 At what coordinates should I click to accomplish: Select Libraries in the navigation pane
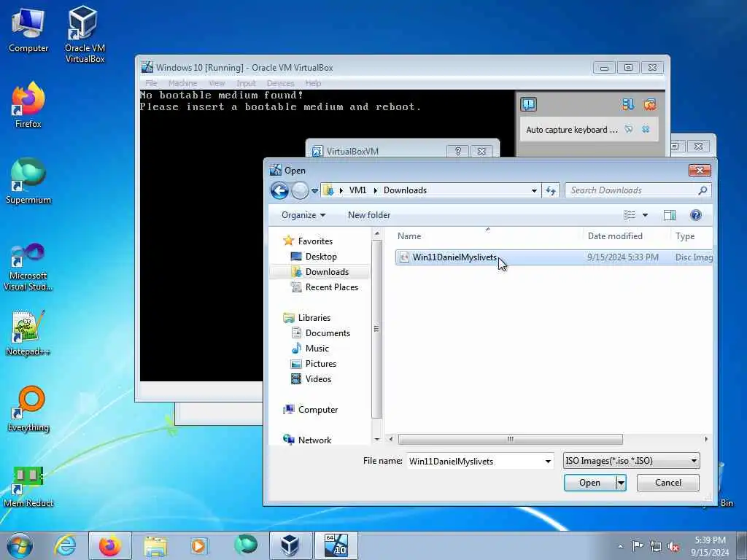(x=314, y=318)
